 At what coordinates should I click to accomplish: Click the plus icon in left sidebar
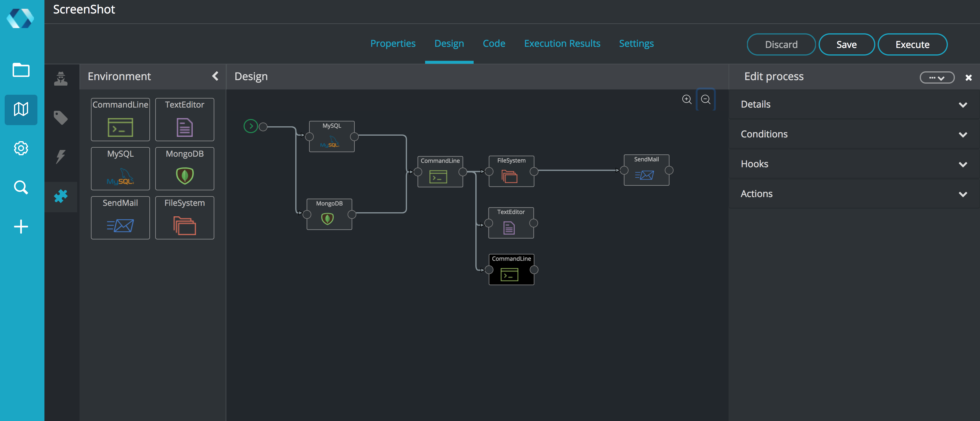pos(21,227)
